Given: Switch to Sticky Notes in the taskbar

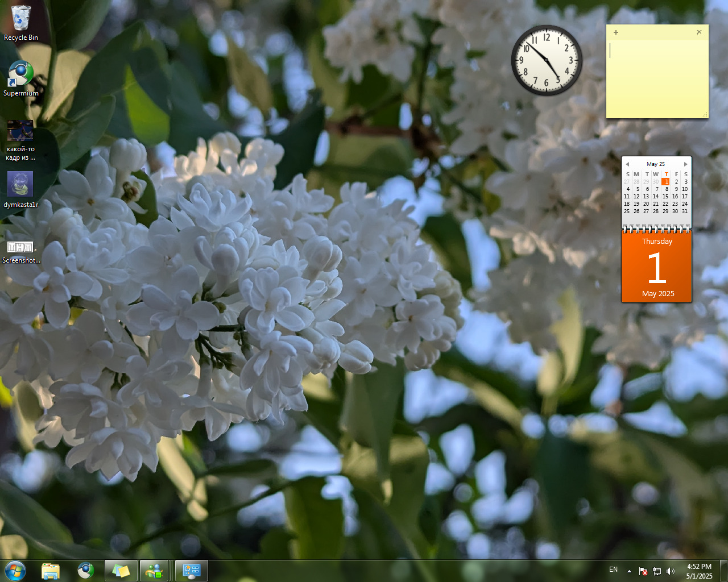Looking at the screenshot, I should 121,571.
